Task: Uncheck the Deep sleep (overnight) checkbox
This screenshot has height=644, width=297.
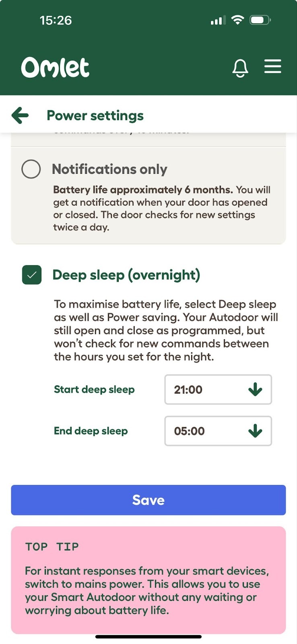Action: point(32,275)
